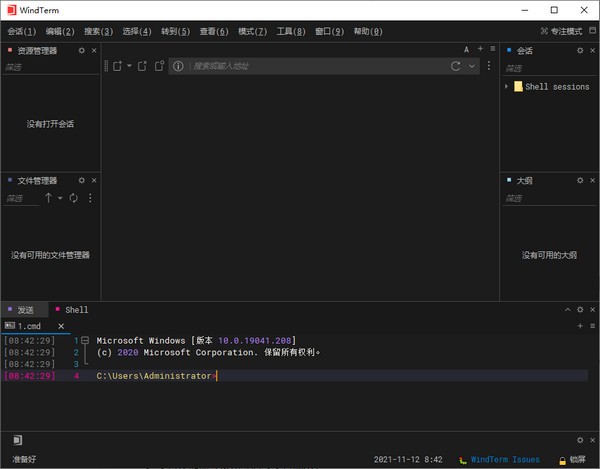600x469 pixels.
Task: Toggle 专注模式 focus mode
Action: tap(560, 31)
